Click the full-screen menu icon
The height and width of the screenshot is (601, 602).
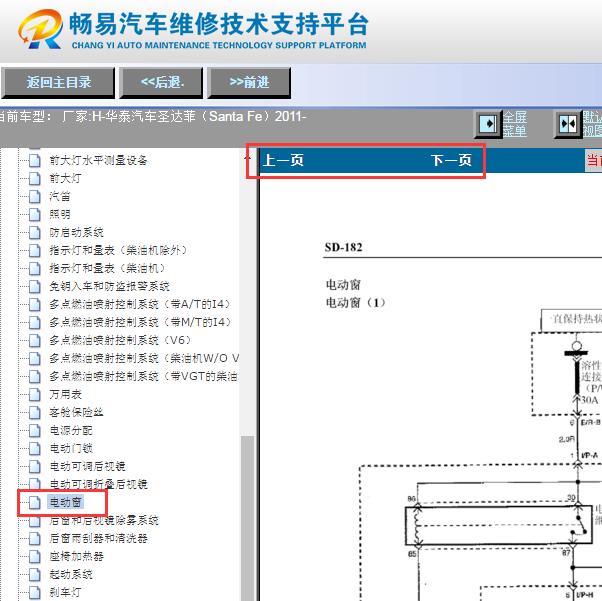(x=488, y=124)
